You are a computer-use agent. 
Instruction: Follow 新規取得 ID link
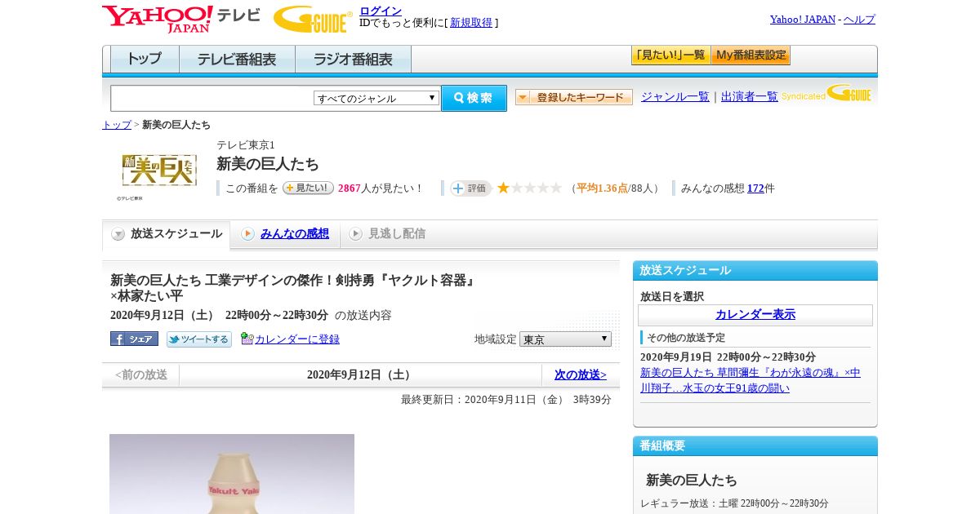point(471,23)
